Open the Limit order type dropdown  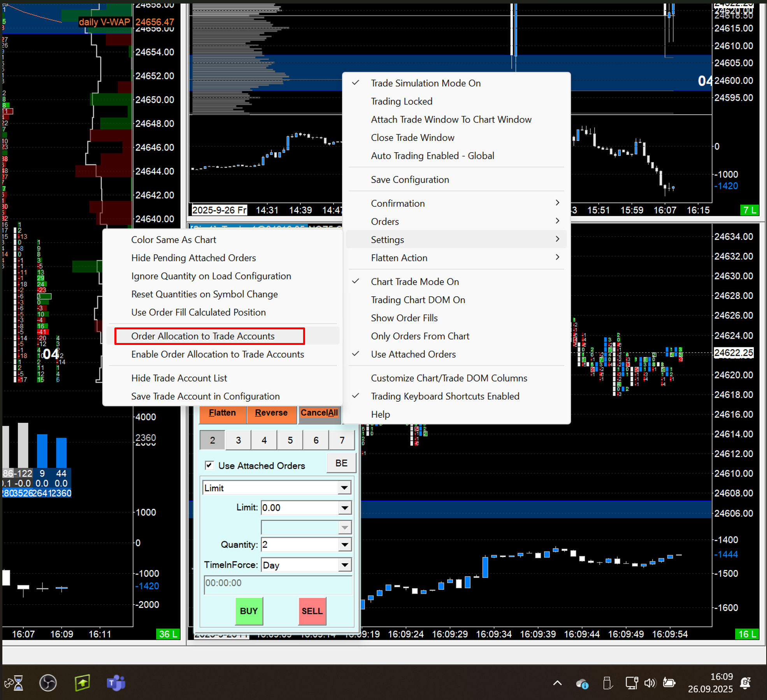(x=344, y=488)
